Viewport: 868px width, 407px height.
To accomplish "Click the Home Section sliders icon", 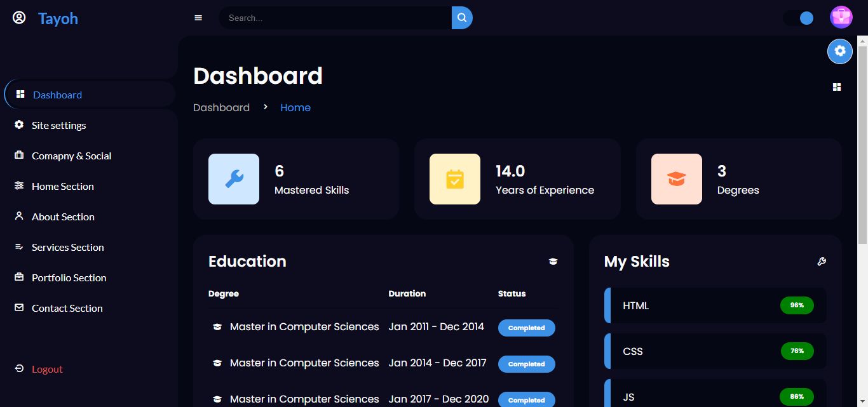I will click(x=19, y=185).
